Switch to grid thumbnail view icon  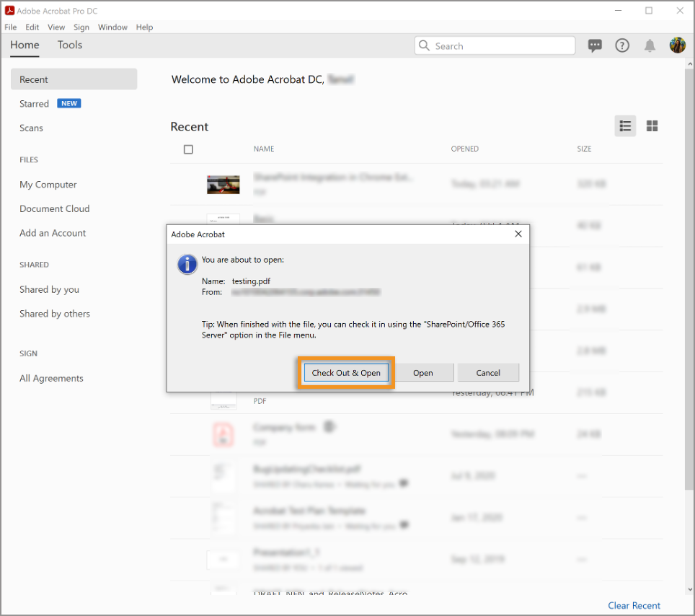652,126
